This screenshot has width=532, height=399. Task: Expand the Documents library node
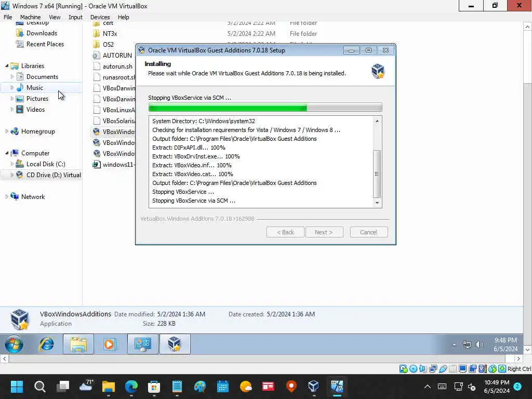(12, 77)
